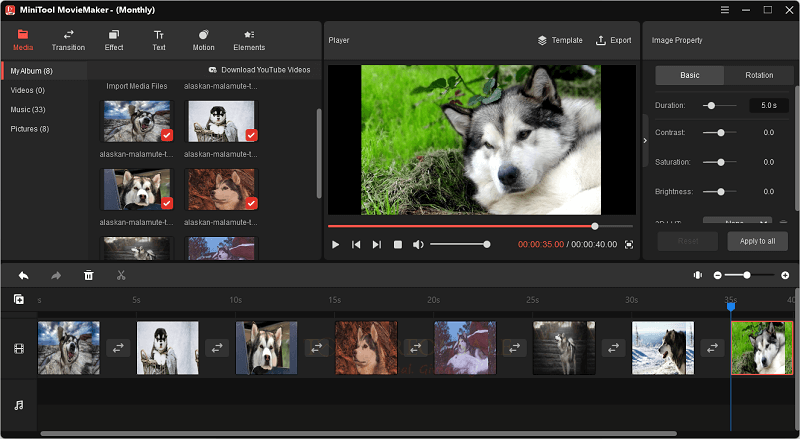Mute the player volume speaker icon
The image size is (800, 439).
point(418,245)
